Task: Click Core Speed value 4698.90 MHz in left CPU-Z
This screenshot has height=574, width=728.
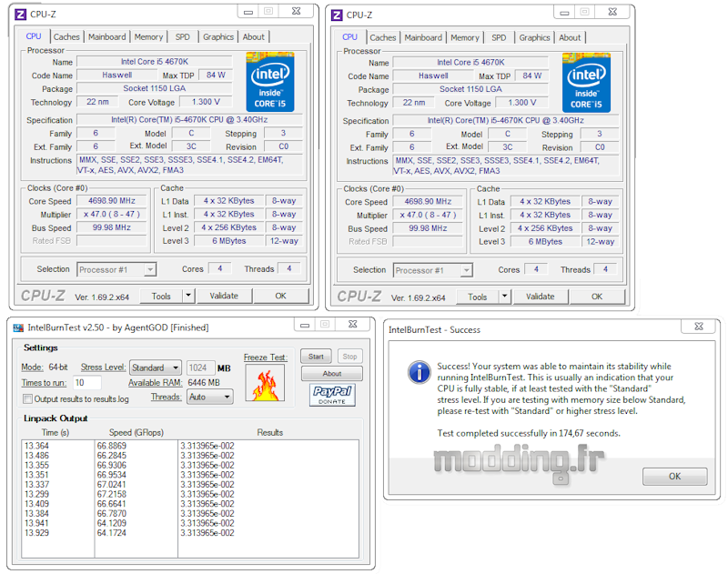Action: [112, 201]
